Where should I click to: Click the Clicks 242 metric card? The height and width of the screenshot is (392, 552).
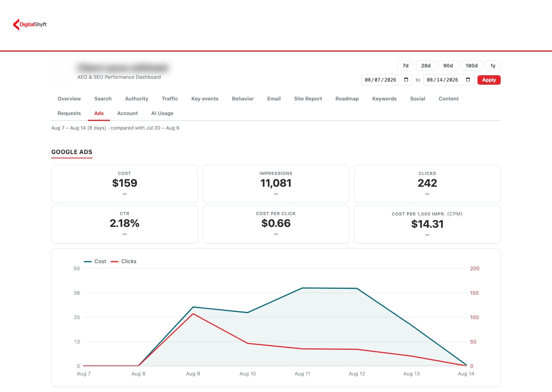(427, 184)
